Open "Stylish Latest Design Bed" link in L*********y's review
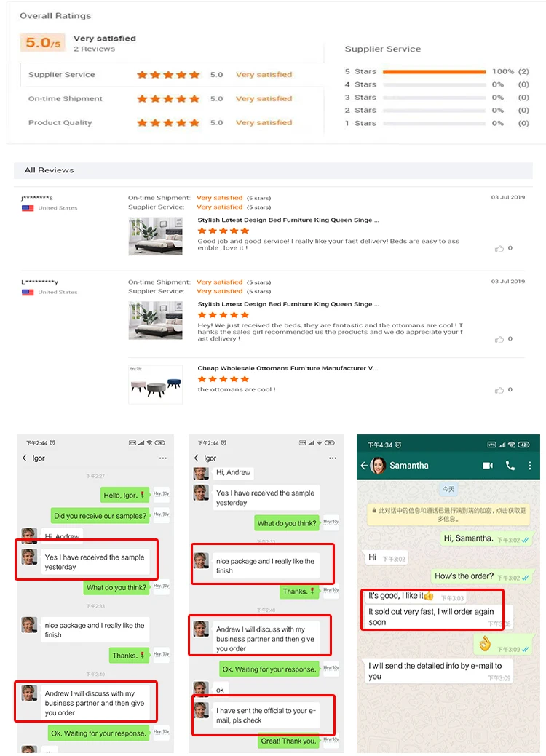This screenshot has width=546, height=756. 288,304
